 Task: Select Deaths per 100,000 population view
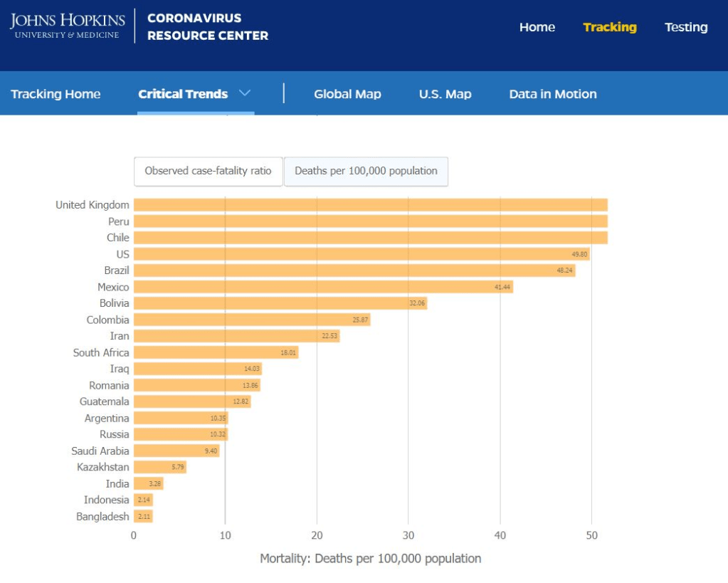click(x=366, y=171)
